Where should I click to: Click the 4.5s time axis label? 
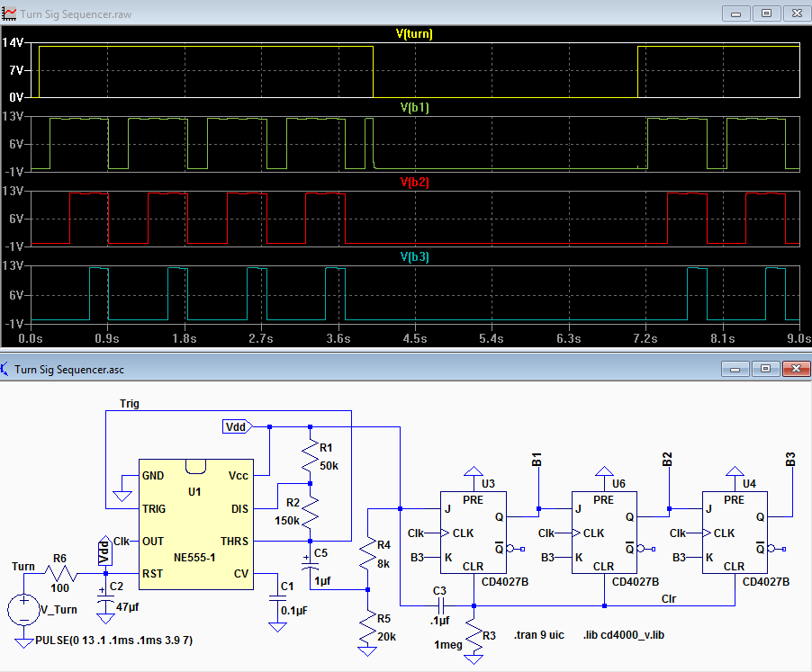415,339
